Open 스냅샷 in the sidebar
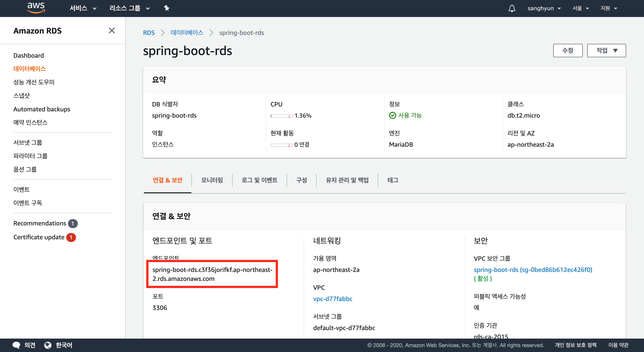The height and width of the screenshot is (352, 644). (x=21, y=95)
